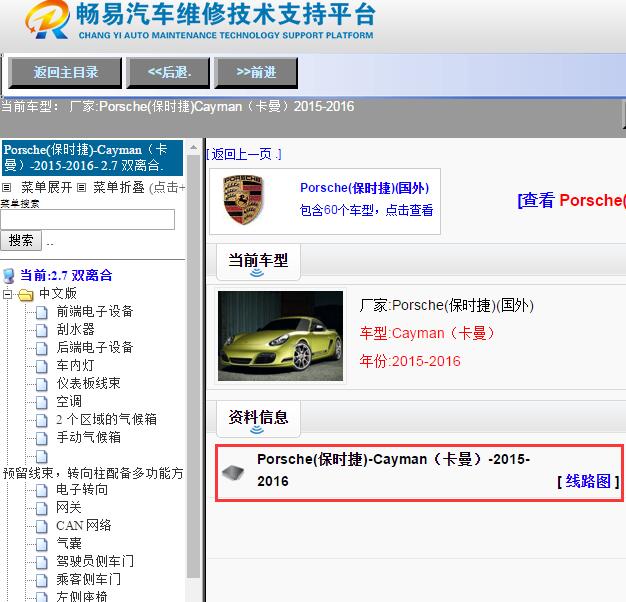Click the 菜单展开 expand-all icon

point(6,187)
